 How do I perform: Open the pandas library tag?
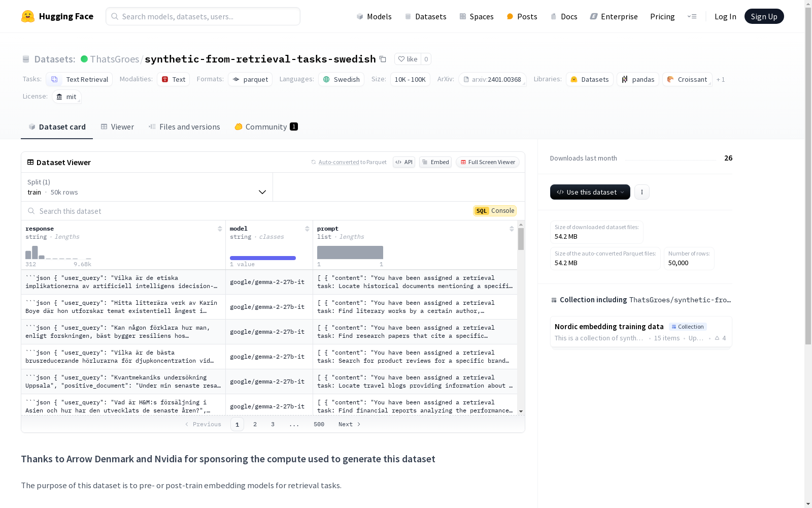(x=638, y=79)
